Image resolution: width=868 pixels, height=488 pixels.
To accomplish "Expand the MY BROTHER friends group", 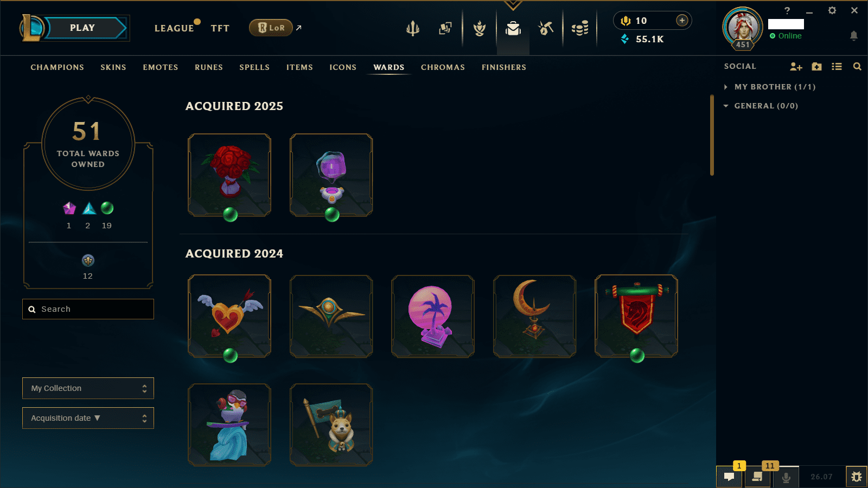I will [769, 87].
